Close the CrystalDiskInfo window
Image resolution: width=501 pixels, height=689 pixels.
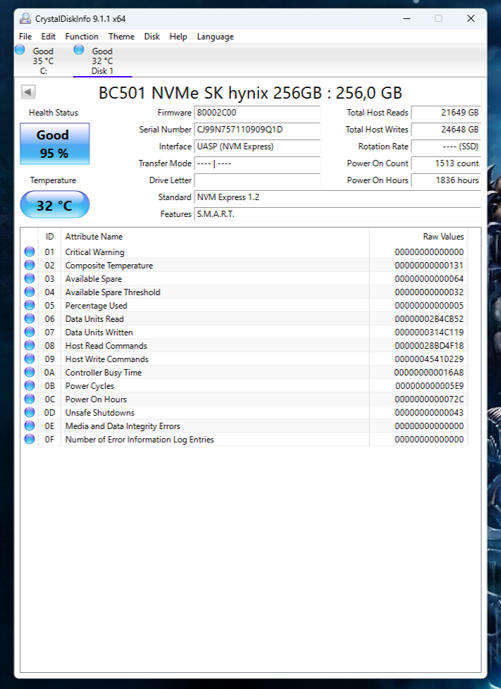tap(471, 18)
